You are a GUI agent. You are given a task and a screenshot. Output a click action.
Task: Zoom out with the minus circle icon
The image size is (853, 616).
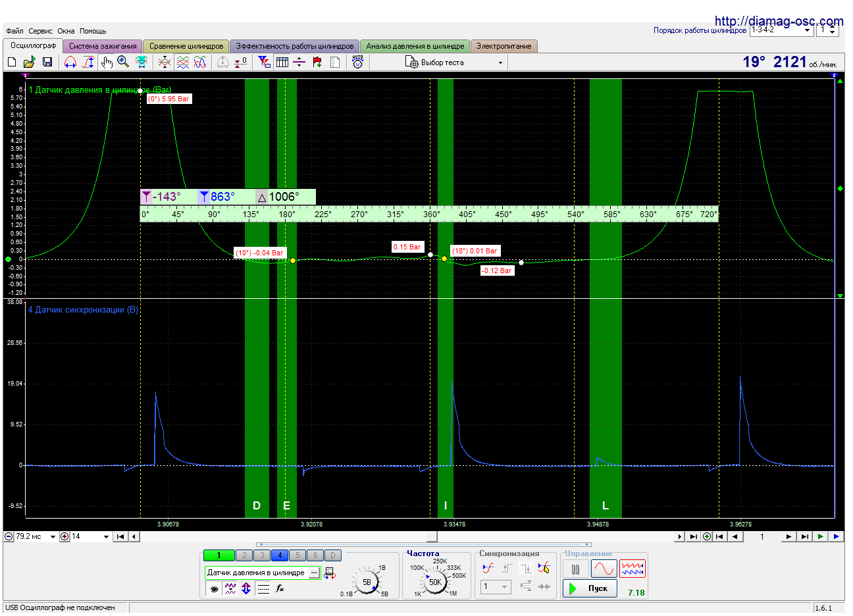pos(9,536)
